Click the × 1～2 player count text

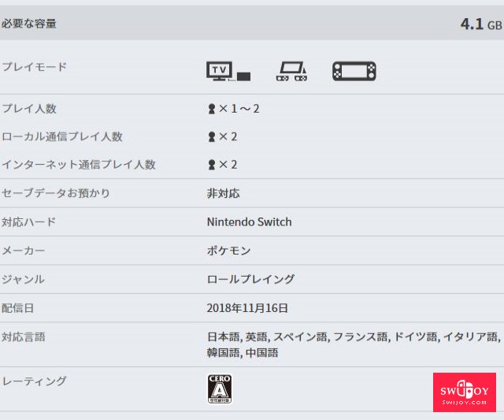[x=239, y=109]
